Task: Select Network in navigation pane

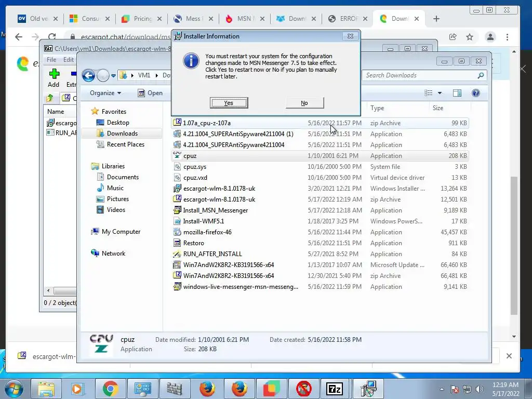Action: [113, 253]
